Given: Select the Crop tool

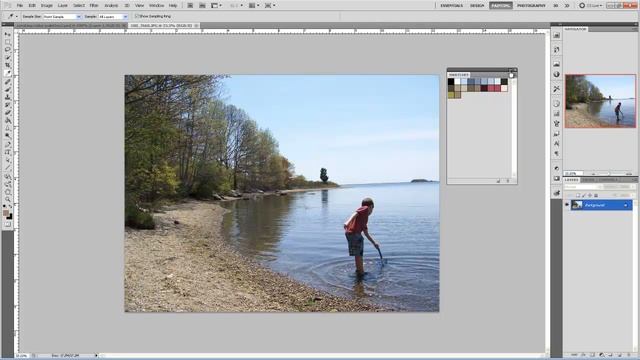Looking at the screenshot, I should 8,66.
